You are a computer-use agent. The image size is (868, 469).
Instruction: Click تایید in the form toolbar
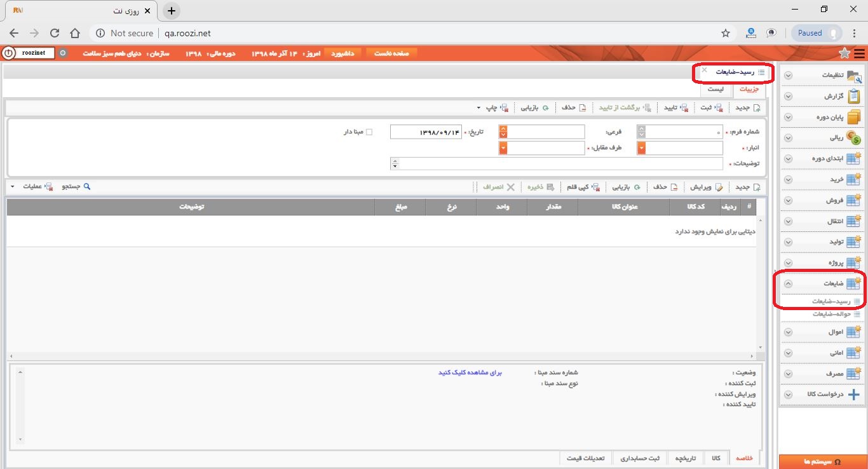click(x=675, y=107)
